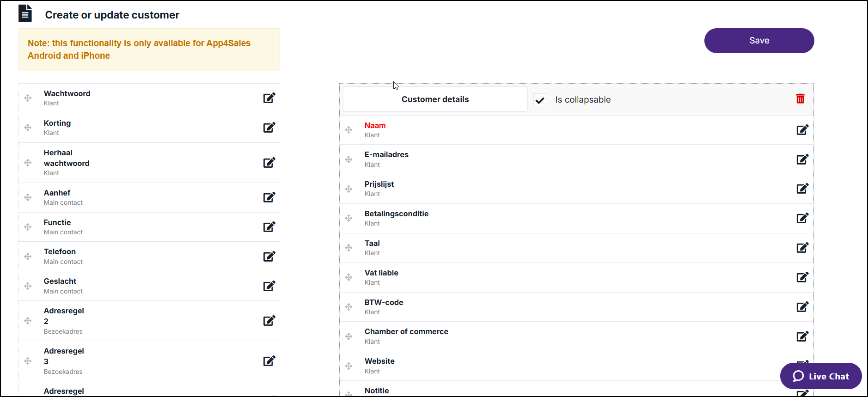The image size is (868, 397).
Task: Grab the Prijslijst drag handle
Action: (348, 189)
